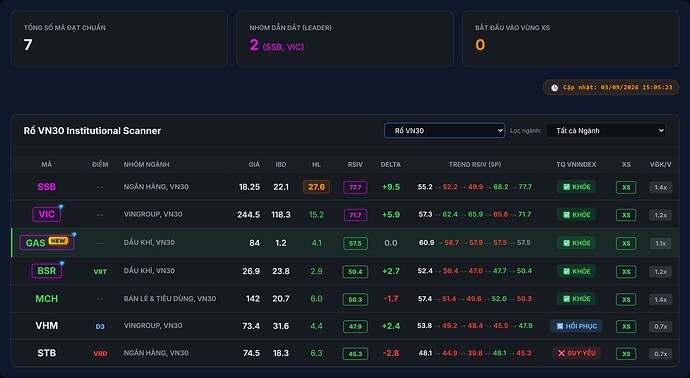Viewport: 690px width, 378px height.
Task: Open the Nhóm dẫn dắt (Leader) card
Action: (345, 39)
